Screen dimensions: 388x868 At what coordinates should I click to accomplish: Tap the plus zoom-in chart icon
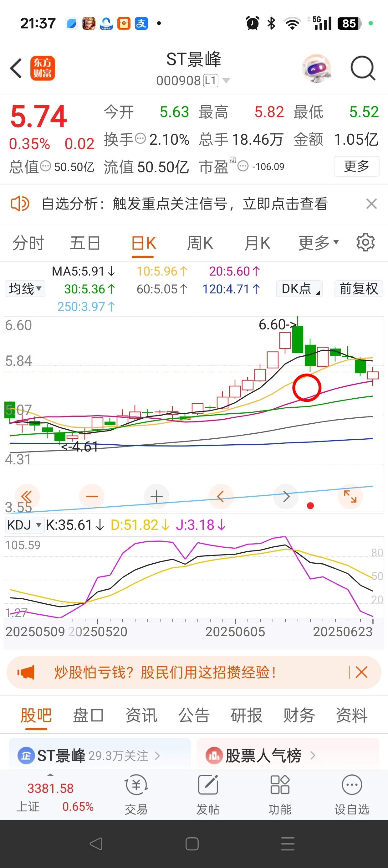point(156,496)
